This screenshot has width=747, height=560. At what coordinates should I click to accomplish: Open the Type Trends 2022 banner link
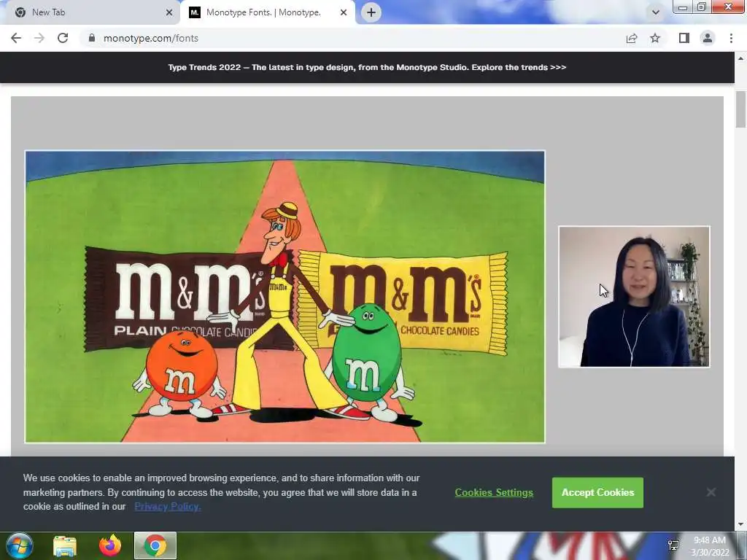(x=367, y=68)
